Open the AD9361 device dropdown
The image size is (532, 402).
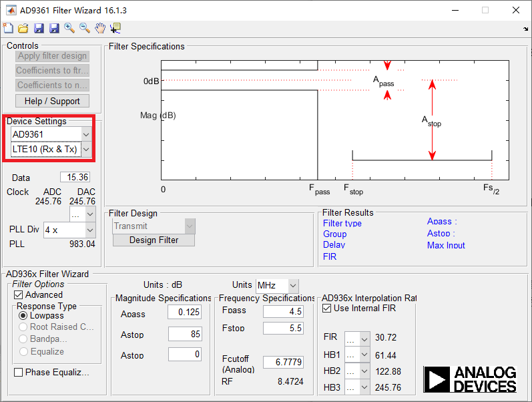pos(85,134)
